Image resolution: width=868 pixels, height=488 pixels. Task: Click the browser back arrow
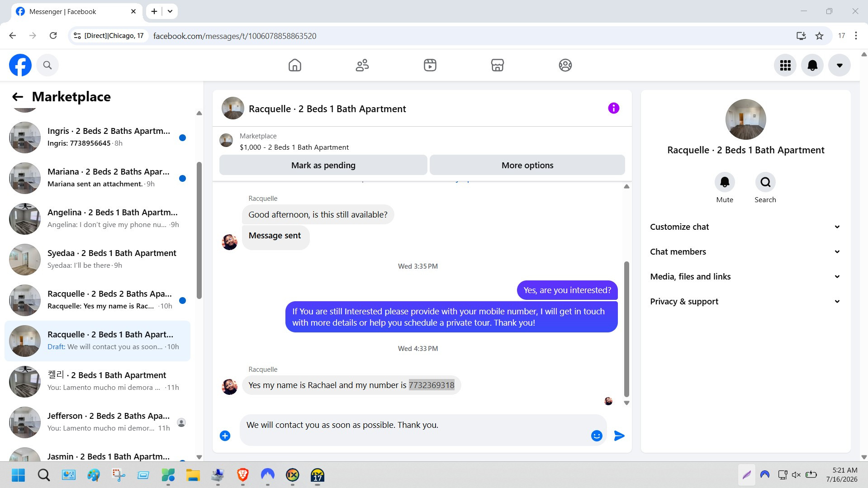click(13, 36)
